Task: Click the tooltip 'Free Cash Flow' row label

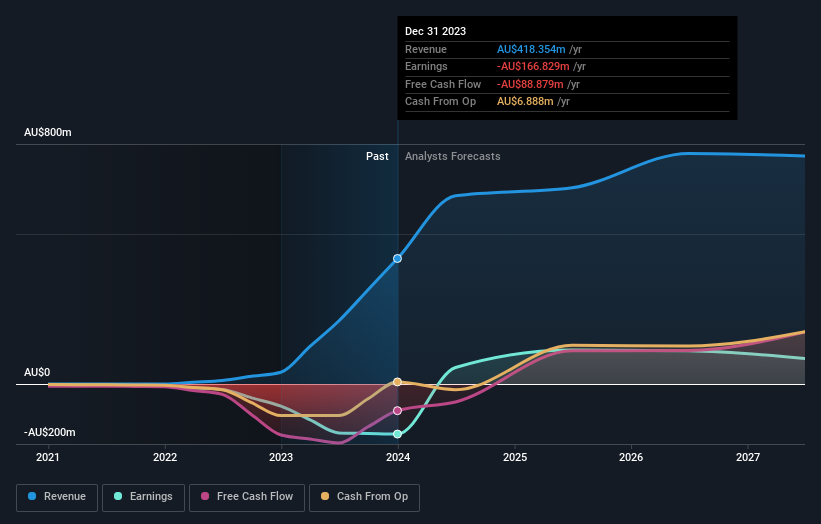Action: 443,84
